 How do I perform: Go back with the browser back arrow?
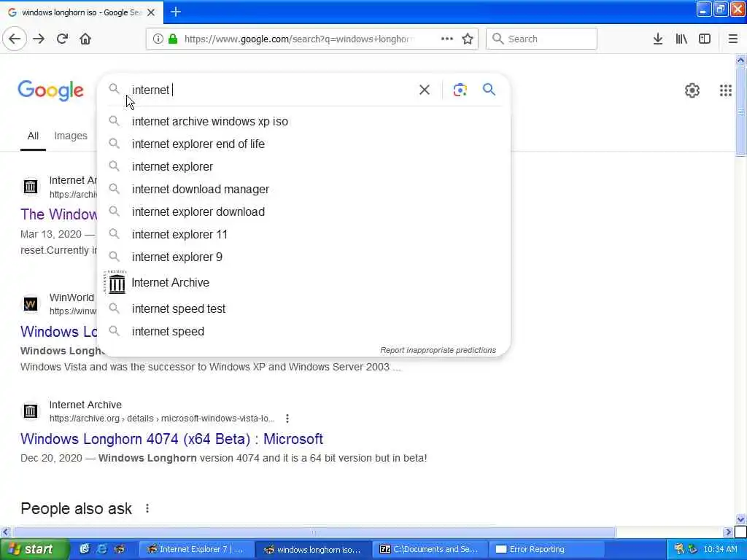15,39
